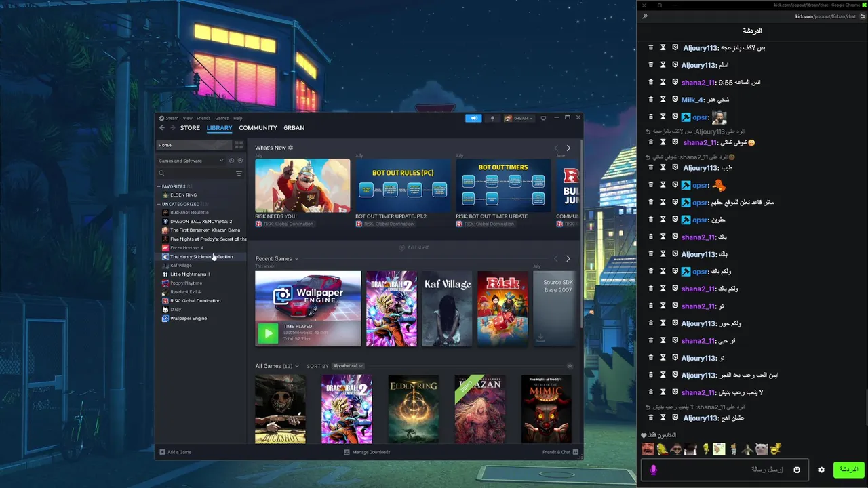The height and width of the screenshot is (488, 868).
Task: Open the 6RBAN account dropdown
Action: point(518,118)
